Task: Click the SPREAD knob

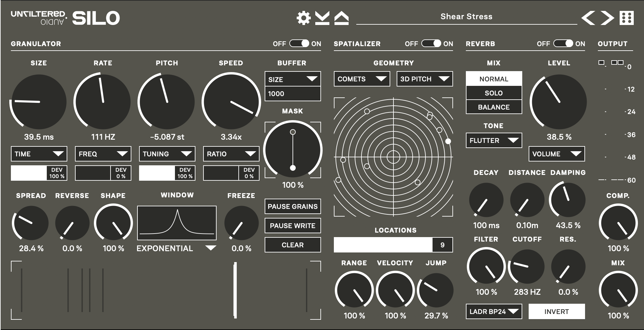Action: click(31, 223)
